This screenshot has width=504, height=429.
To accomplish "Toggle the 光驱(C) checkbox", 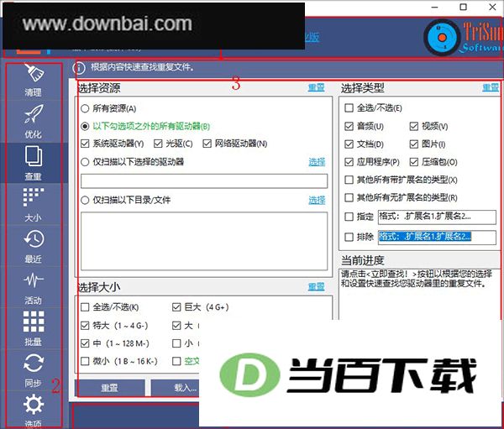I will 158,144.
